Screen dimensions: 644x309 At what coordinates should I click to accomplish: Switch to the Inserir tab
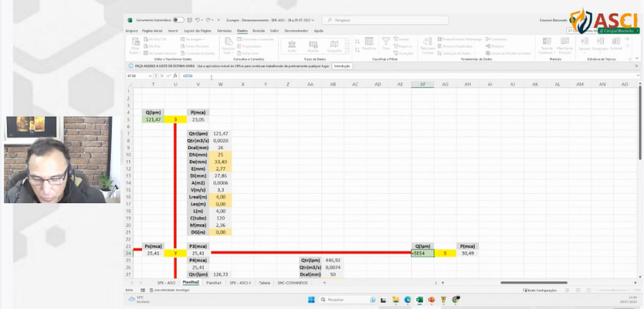tap(173, 31)
